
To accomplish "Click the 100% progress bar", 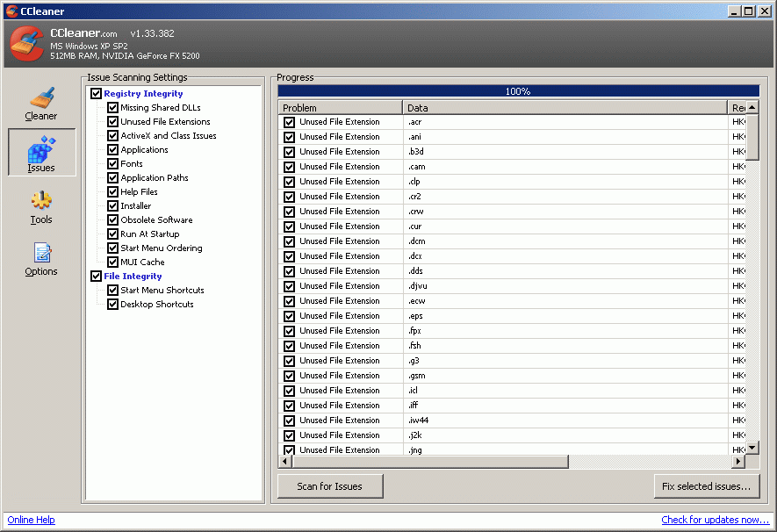I will (518, 91).
